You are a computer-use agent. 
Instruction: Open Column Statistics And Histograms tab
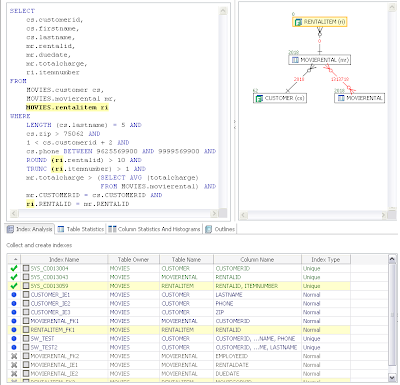pos(154,229)
